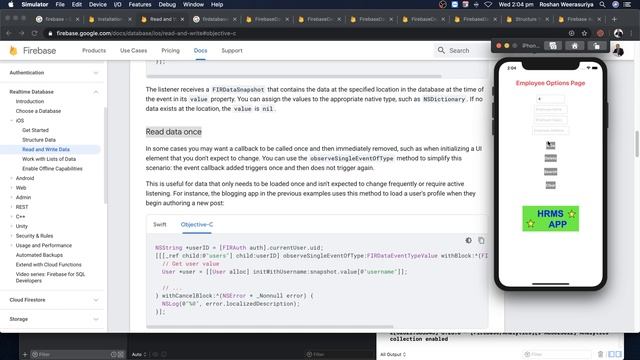Click the Firebase flame logo
Image resolution: width=640 pixels, height=360 pixels.
coord(13,51)
